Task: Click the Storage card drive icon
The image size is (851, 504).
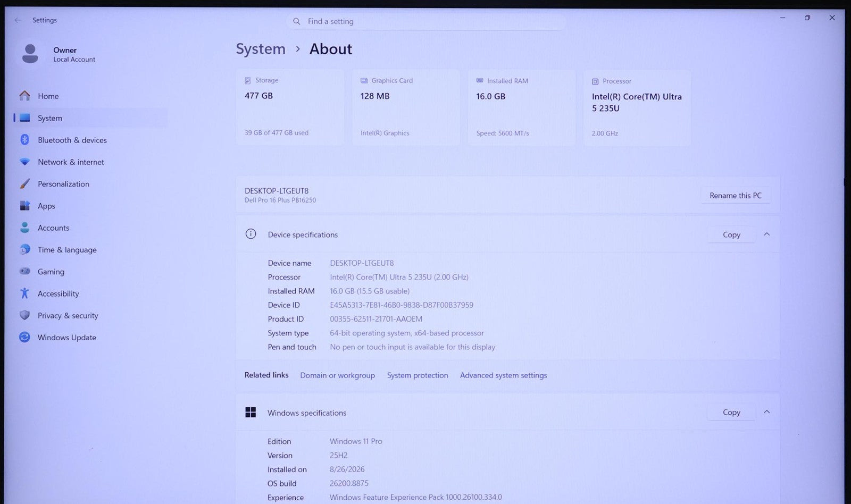Action: pos(247,80)
